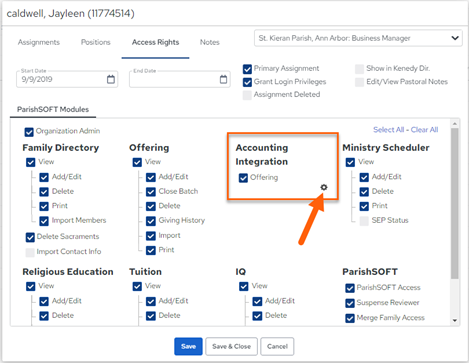Open the Accounting Integration gear settings
Viewport: 469px width, 363px height.
[324, 187]
